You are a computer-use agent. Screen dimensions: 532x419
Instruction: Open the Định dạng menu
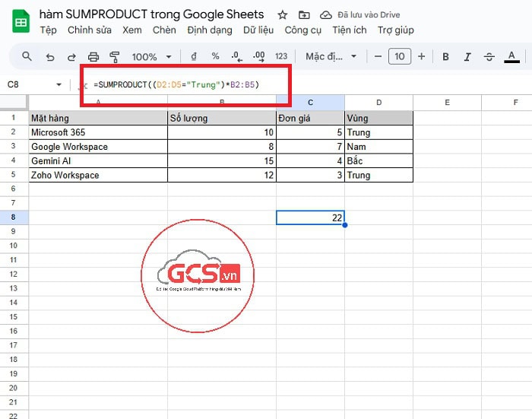tap(209, 30)
